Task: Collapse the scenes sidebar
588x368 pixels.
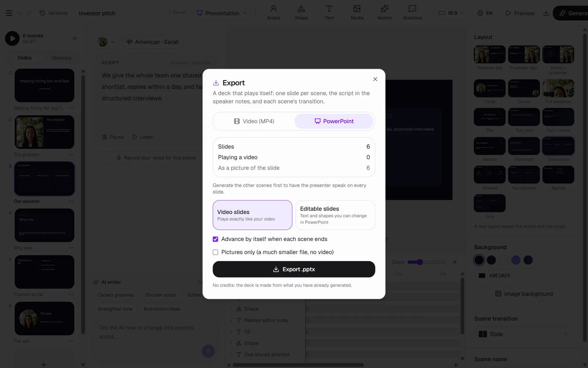Action: [x=75, y=38]
